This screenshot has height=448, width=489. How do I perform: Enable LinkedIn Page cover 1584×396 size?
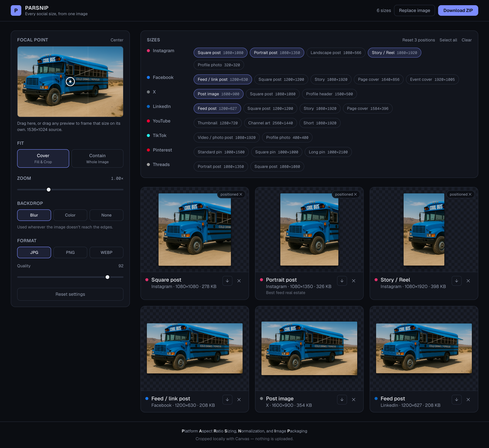[x=368, y=108]
